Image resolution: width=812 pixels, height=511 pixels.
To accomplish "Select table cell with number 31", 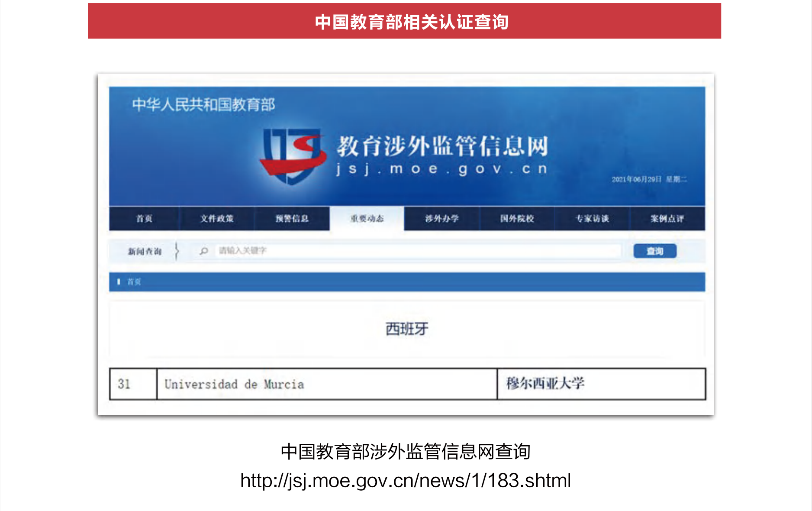I will [133, 384].
